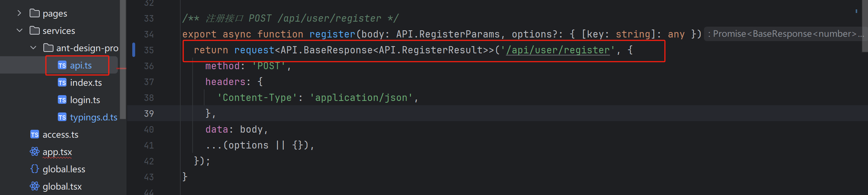The width and height of the screenshot is (868, 195).
Task: Click the blue change marker at line 35
Action: pos(134,50)
